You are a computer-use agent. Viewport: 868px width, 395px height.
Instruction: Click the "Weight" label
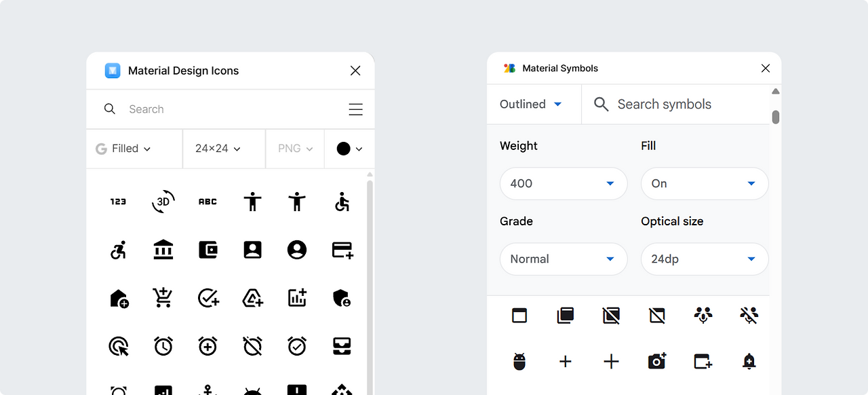519,146
